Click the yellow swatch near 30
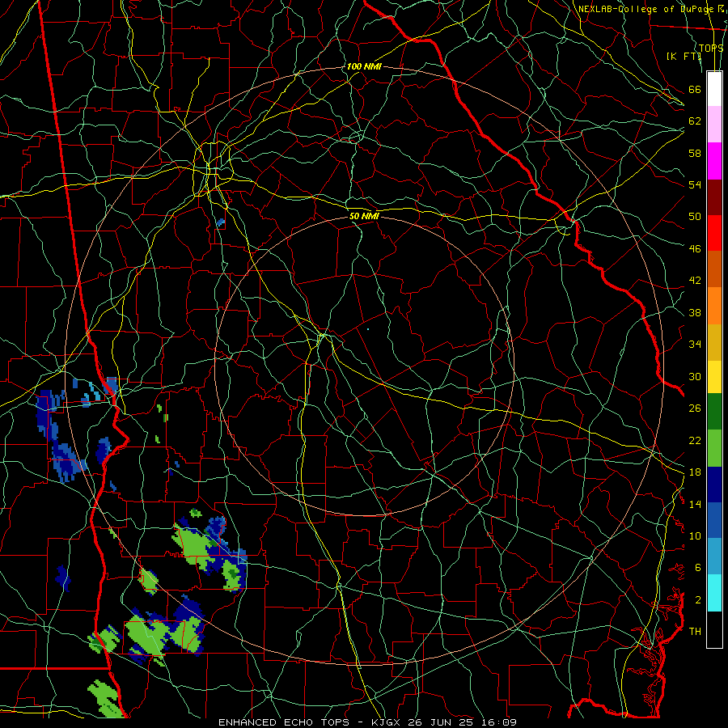Image resolution: width=728 pixels, height=728 pixels. pos(714,377)
